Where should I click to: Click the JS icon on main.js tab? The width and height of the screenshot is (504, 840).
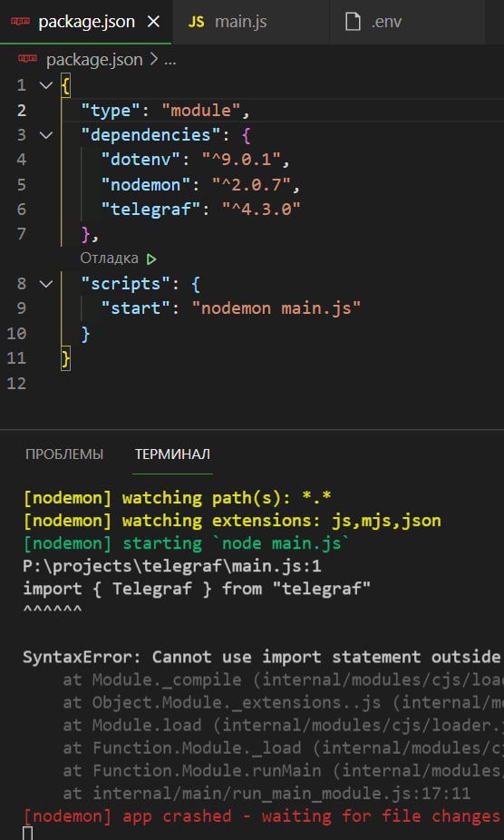[197, 23]
